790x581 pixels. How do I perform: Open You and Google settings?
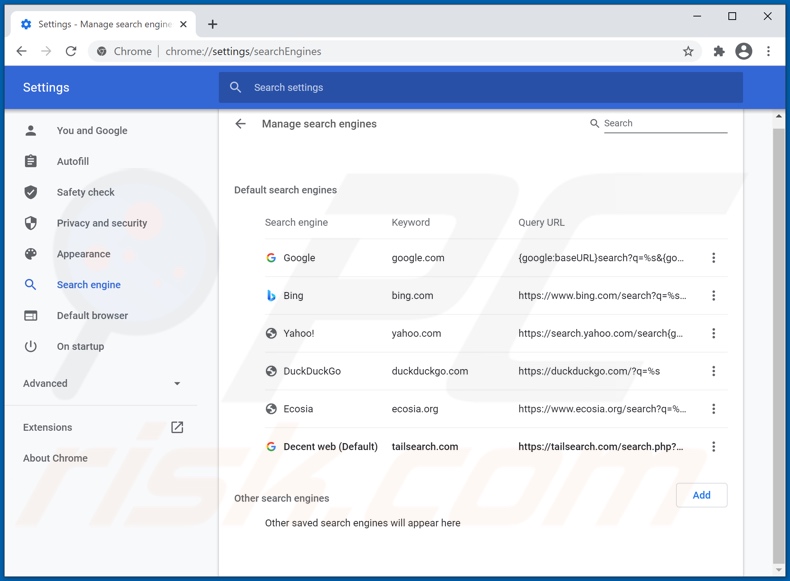pyautogui.click(x=92, y=131)
